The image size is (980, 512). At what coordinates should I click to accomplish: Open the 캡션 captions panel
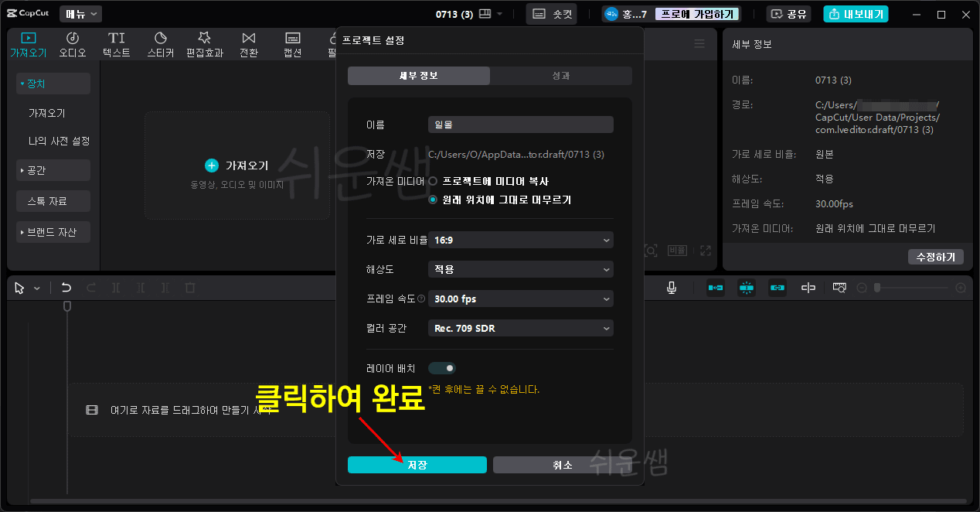293,45
